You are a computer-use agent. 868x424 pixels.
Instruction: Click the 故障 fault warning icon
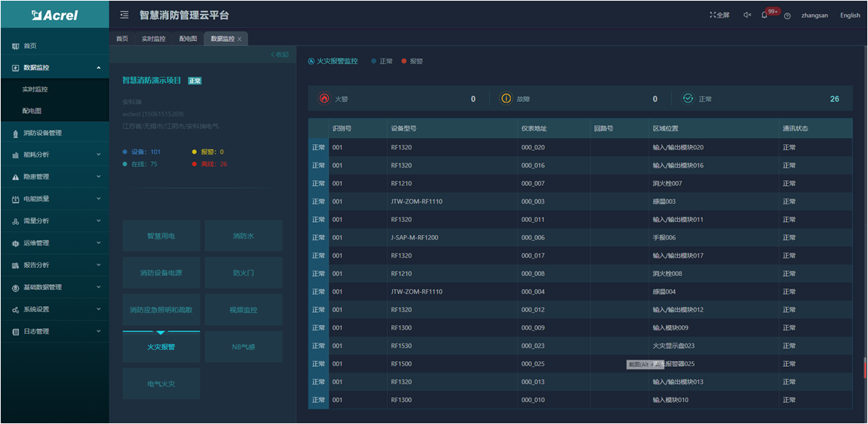tap(506, 99)
